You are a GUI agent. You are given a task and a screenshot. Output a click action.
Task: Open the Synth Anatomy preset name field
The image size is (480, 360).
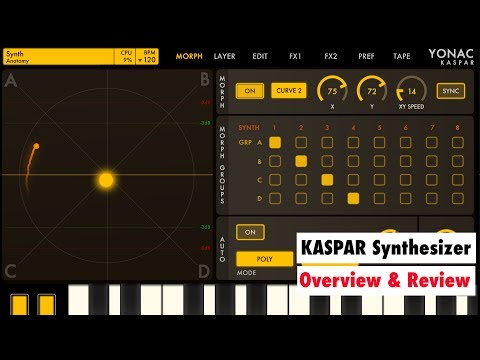58,57
